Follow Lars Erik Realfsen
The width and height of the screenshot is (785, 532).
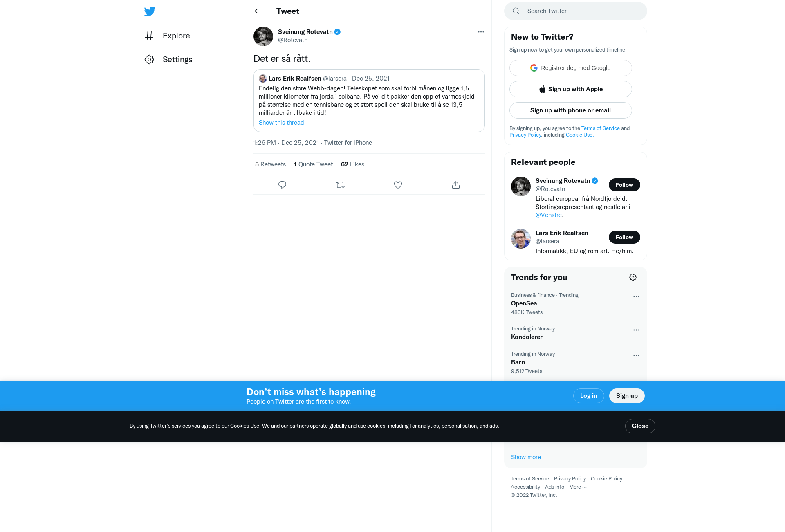(624, 237)
